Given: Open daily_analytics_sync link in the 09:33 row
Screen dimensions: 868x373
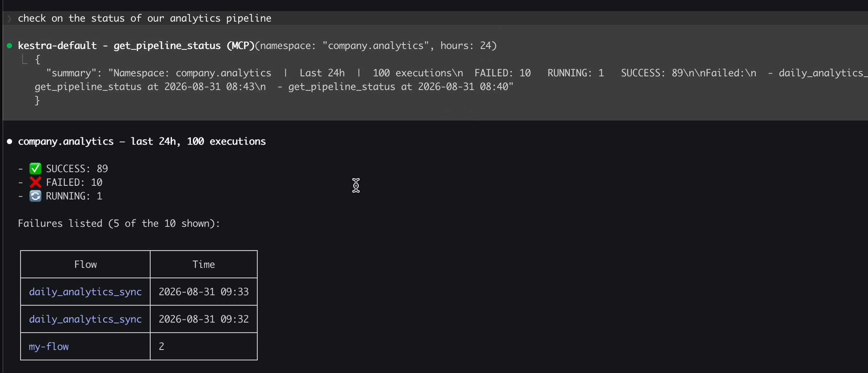Looking at the screenshot, I should 85,292.
